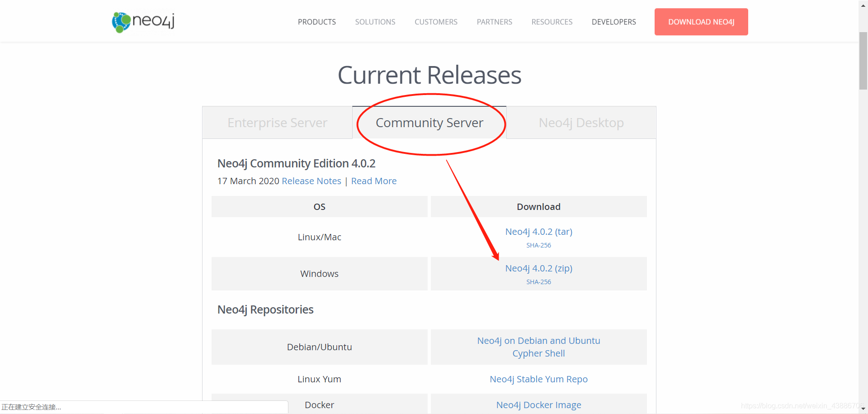Open the SOLUTIONS menu
This screenshot has width=868, height=414.
[375, 22]
